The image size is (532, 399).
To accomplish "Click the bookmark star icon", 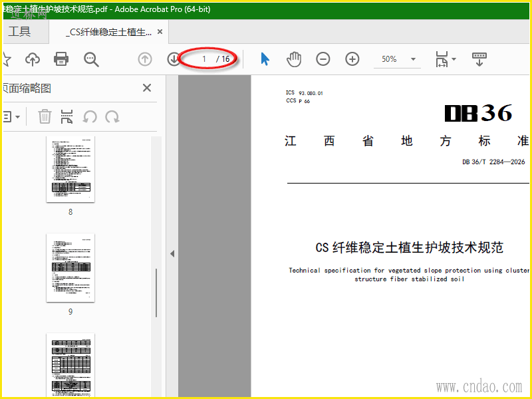I will coord(7,59).
